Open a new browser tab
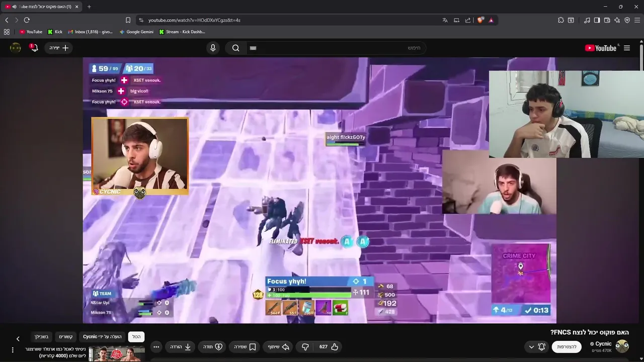This screenshot has width=644, height=362. (89, 7)
